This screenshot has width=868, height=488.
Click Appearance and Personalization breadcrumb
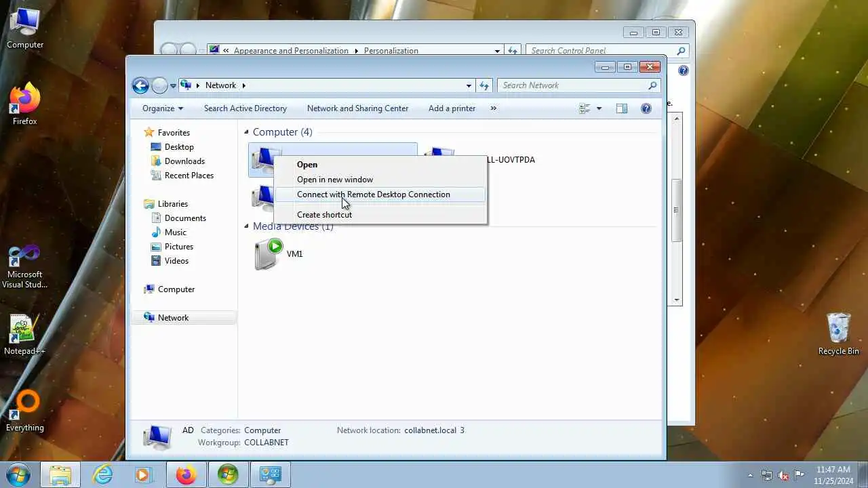(x=291, y=51)
